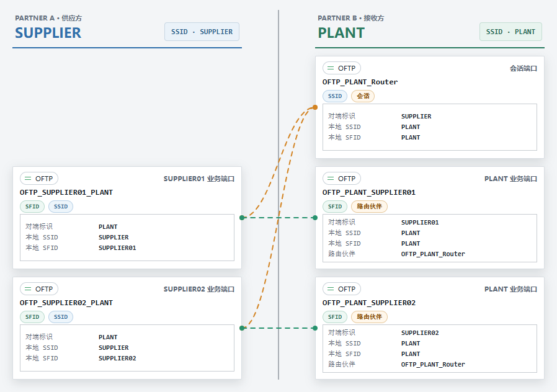Click 对端标识 value SUPPLIER01
This screenshot has height=392, width=557.
(420, 223)
